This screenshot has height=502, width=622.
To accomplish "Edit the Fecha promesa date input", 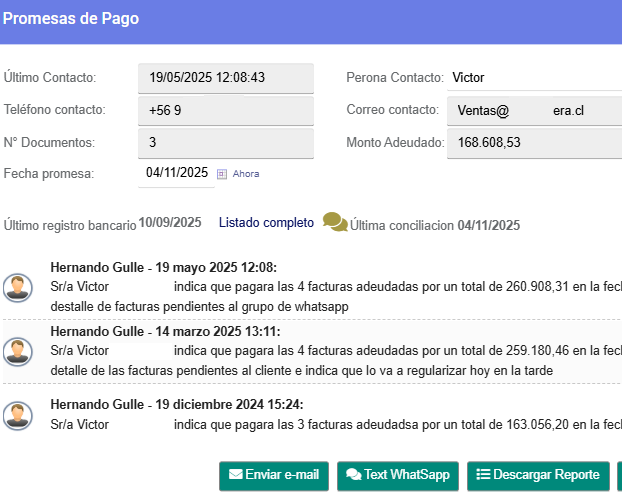I will [176, 172].
